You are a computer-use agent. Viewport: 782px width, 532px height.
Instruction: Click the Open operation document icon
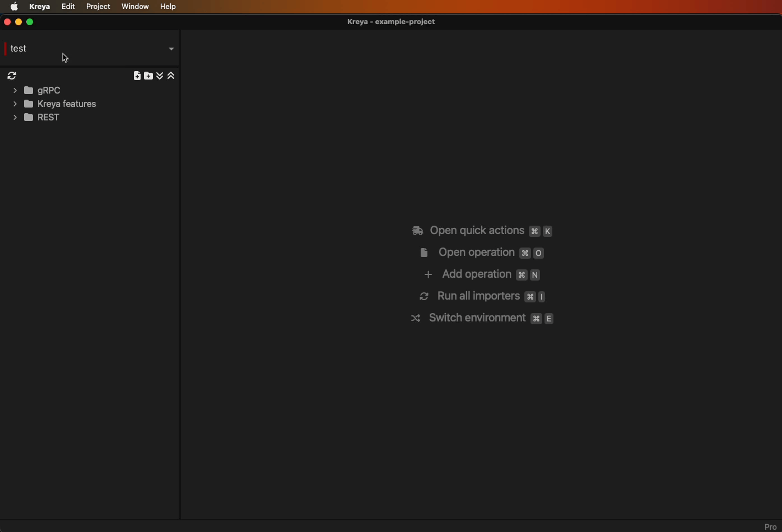424,253
